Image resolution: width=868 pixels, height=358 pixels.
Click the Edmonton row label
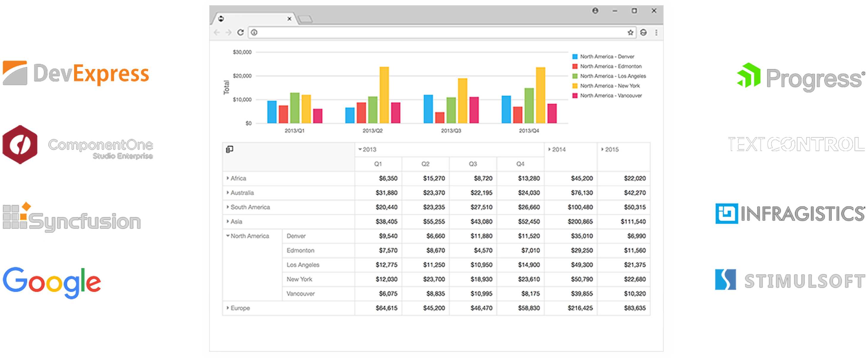pos(300,250)
